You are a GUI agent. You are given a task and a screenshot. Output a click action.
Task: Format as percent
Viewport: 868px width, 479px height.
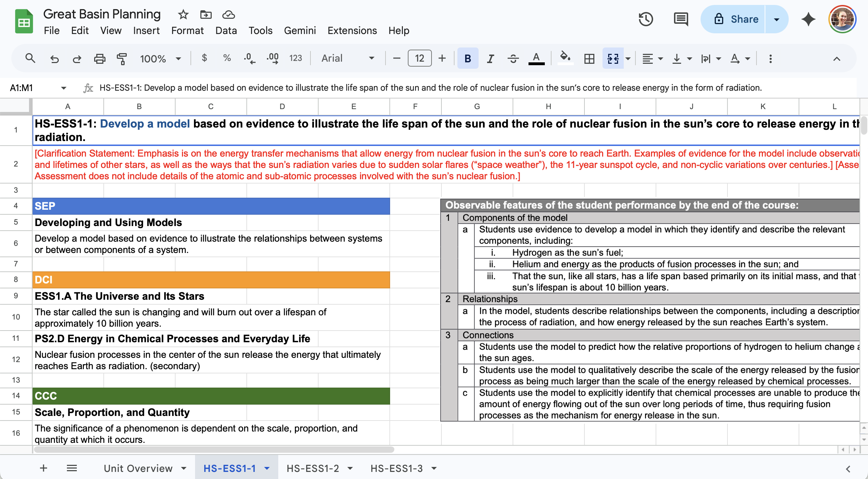(227, 58)
